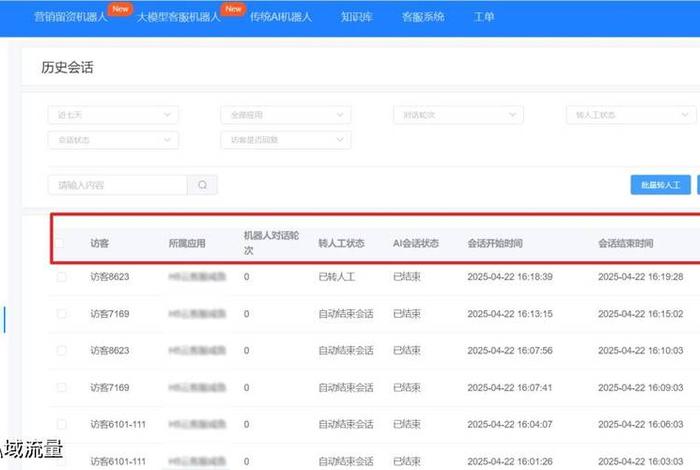Open the 大模型客服机器人 tab
The height and width of the screenshot is (470, 700).
(x=179, y=17)
